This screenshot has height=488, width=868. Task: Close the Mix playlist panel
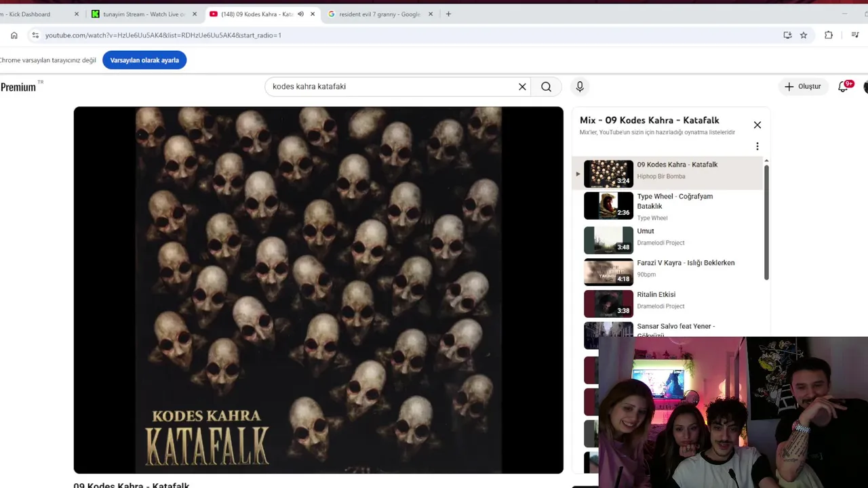tap(757, 125)
